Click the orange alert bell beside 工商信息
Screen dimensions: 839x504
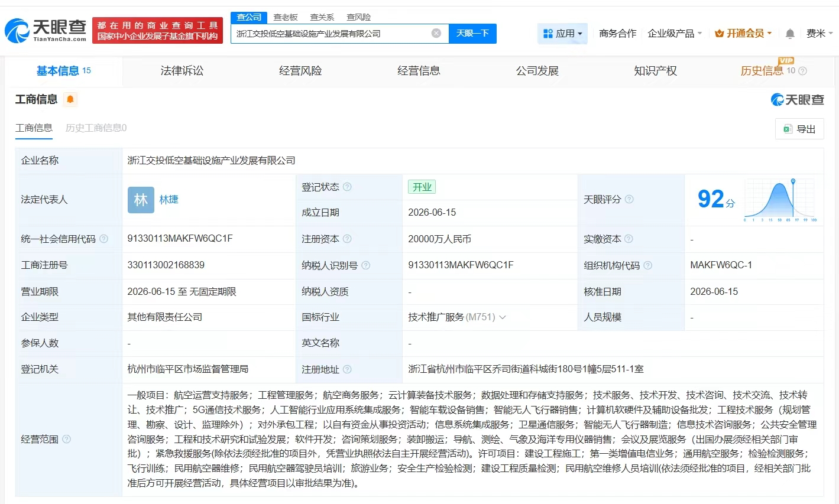click(x=70, y=99)
